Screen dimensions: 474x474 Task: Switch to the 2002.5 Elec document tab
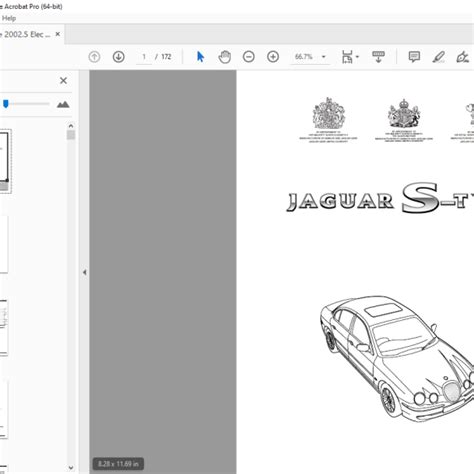tap(25, 34)
